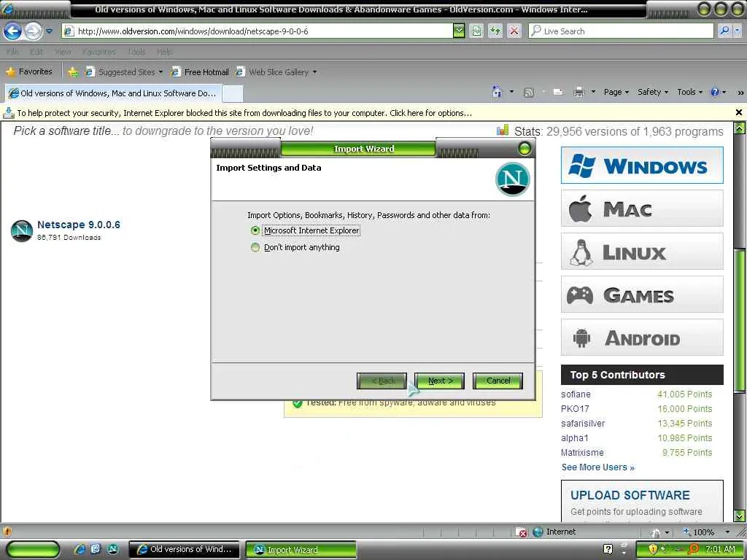Click the page scrollbar down arrow
Viewport: 747px width, 560px height.
tap(740, 516)
